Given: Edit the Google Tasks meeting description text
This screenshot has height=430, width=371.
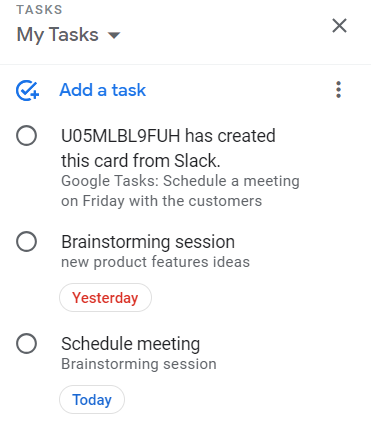Looking at the screenshot, I should 180,191.
